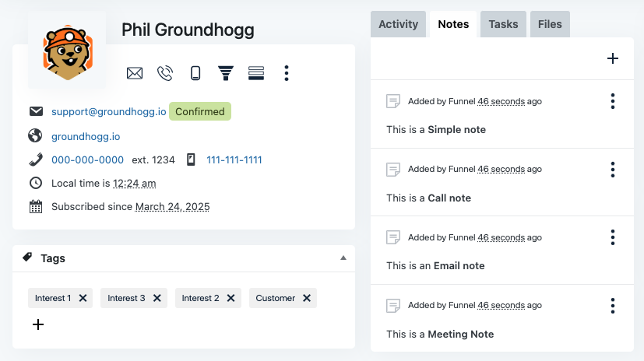Open contact more-actions vertical dots menu
The width and height of the screenshot is (644, 361).
tap(287, 73)
